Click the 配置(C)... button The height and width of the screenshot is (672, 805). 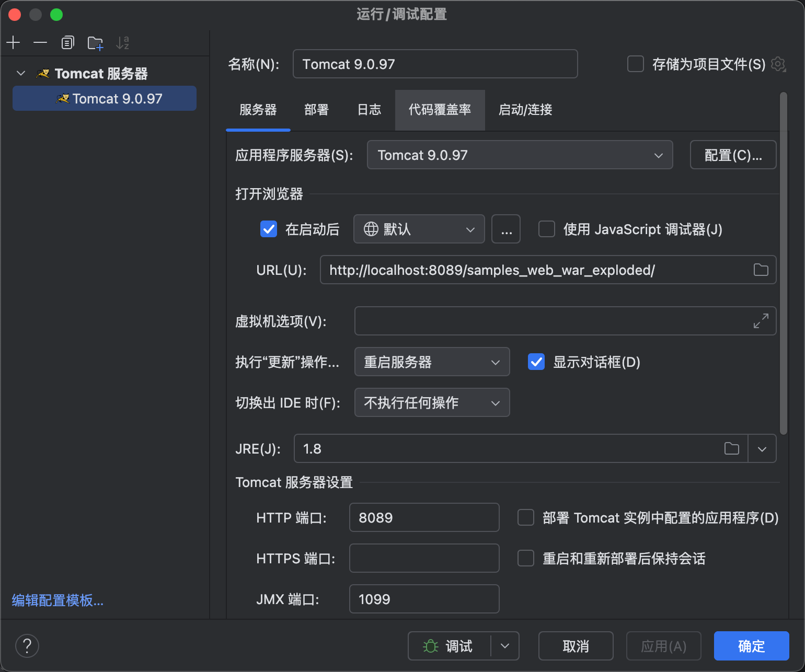click(733, 155)
